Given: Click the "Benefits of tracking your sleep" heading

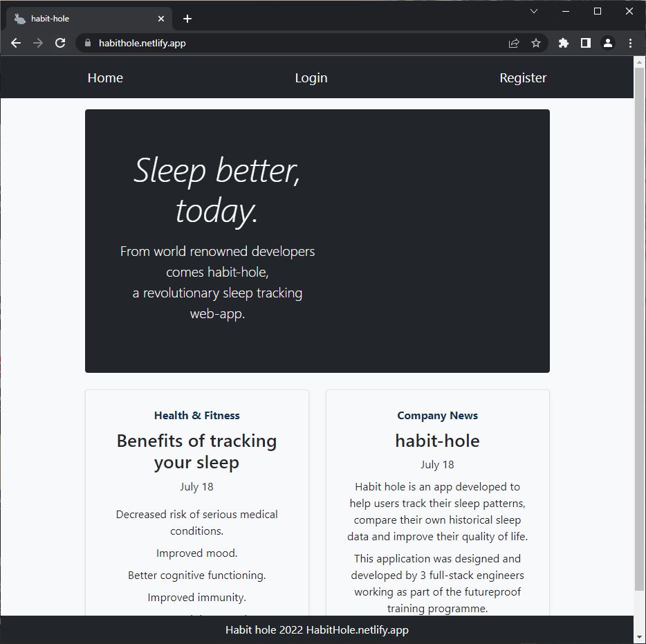Looking at the screenshot, I should [x=196, y=451].
